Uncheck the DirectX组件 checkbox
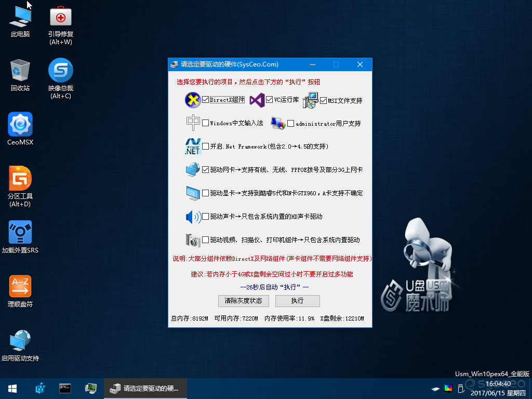 click(205, 100)
